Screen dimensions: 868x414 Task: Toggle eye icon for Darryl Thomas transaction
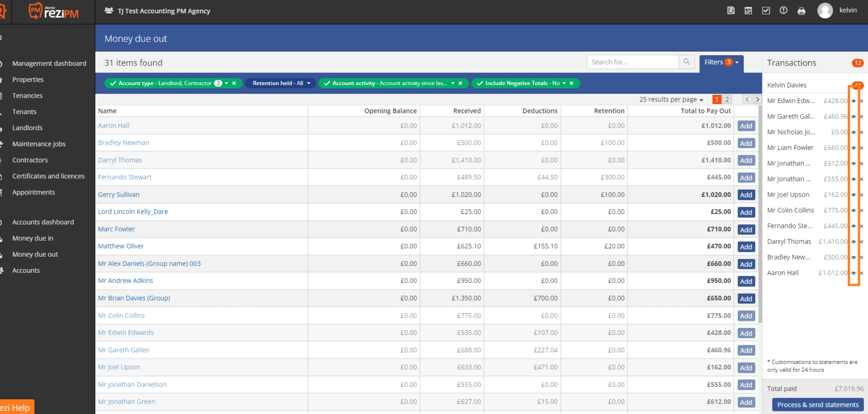coord(853,242)
